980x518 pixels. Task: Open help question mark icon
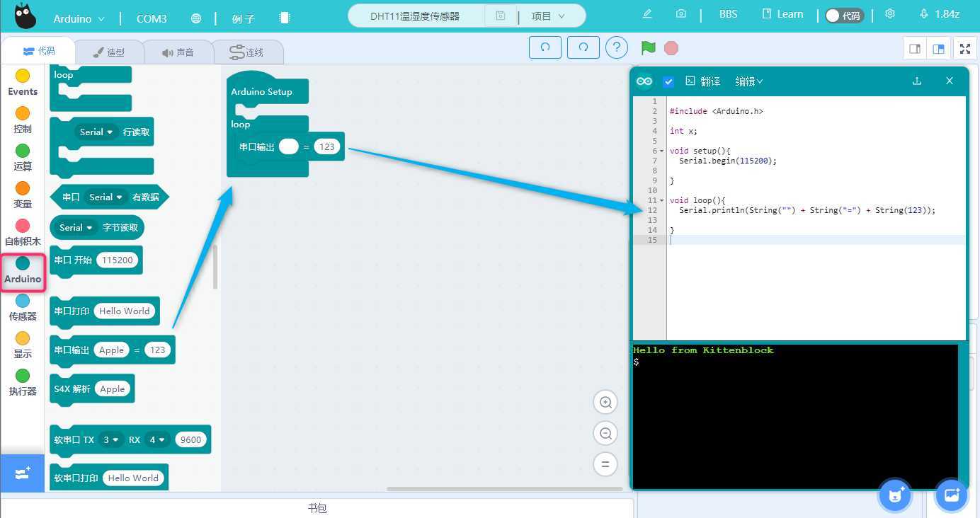617,47
